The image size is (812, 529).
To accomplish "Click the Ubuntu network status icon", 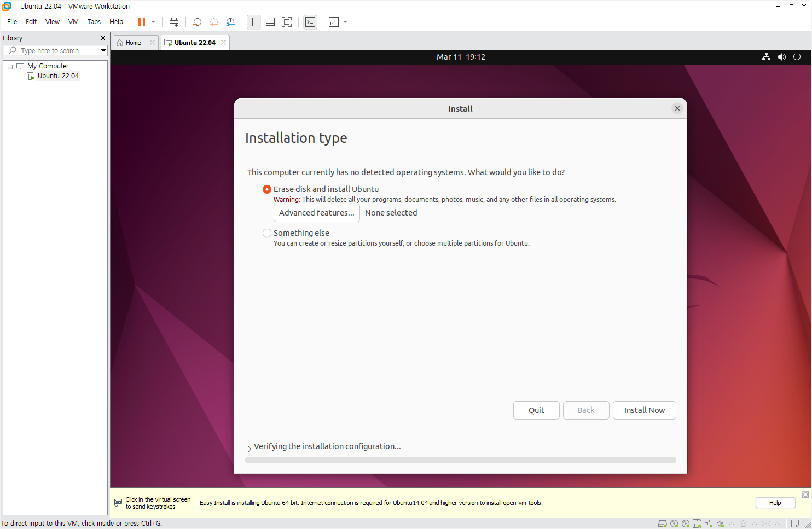I will coord(766,57).
